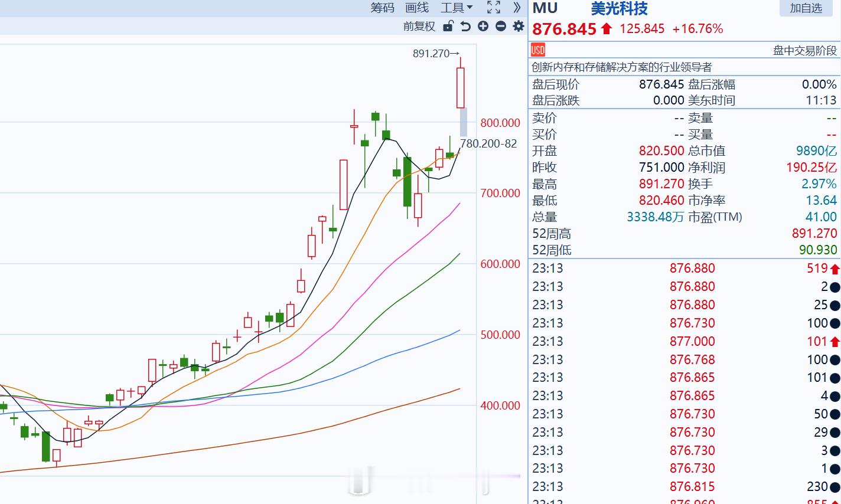Click the 换手 value 2.97%

point(819,184)
